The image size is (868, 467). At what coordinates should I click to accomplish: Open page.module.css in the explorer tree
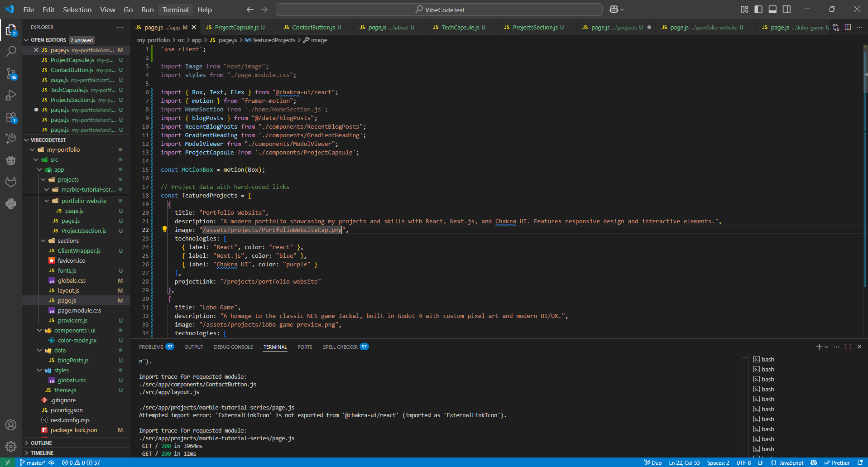point(79,310)
